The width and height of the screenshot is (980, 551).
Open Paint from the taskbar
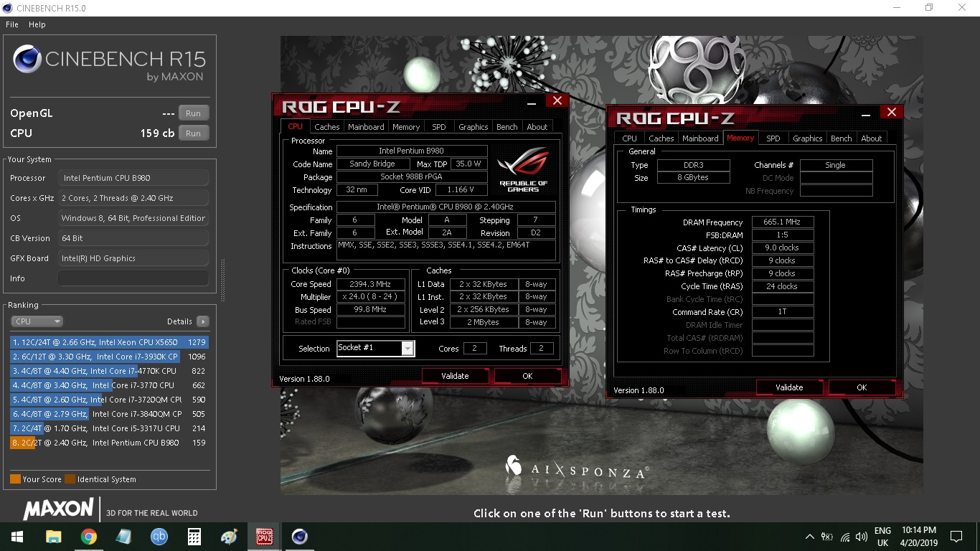tap(229, 537)
